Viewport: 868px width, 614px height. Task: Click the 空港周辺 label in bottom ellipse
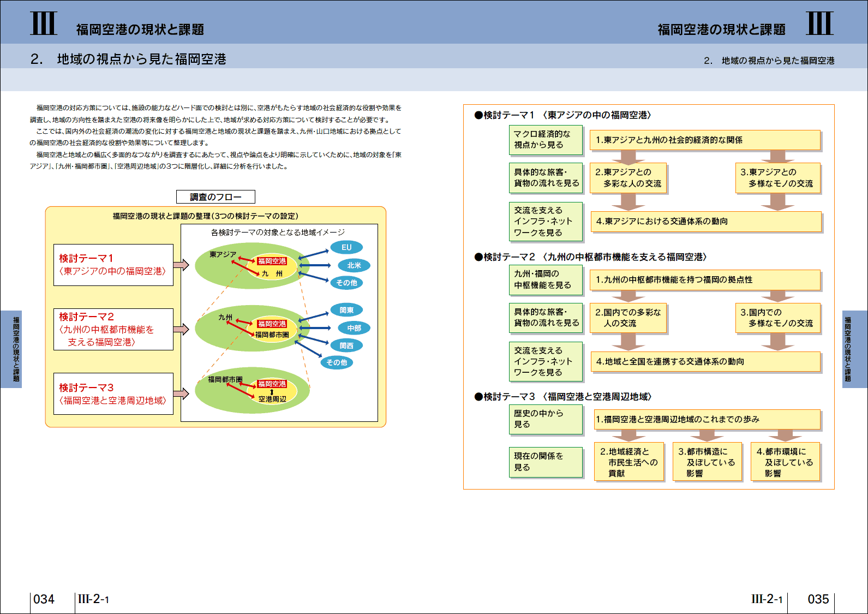[272, 399]
